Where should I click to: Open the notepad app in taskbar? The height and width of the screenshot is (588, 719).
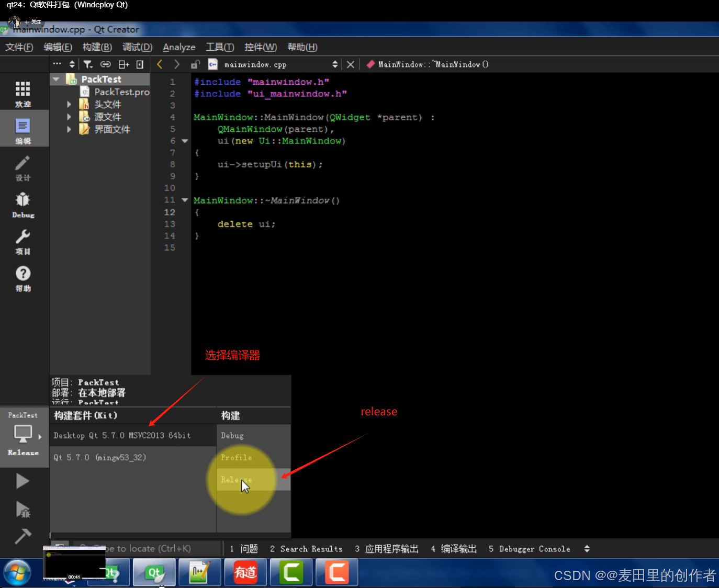click(199, 573)
